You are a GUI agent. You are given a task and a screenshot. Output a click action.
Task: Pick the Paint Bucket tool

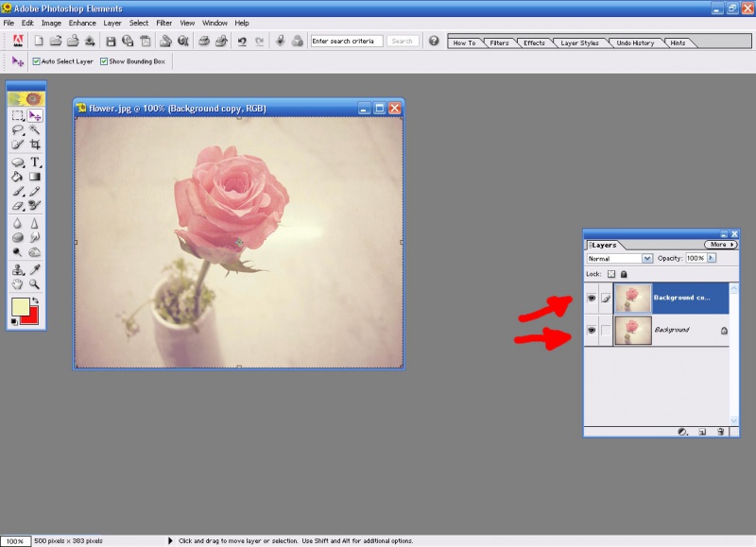pos(18,176)
